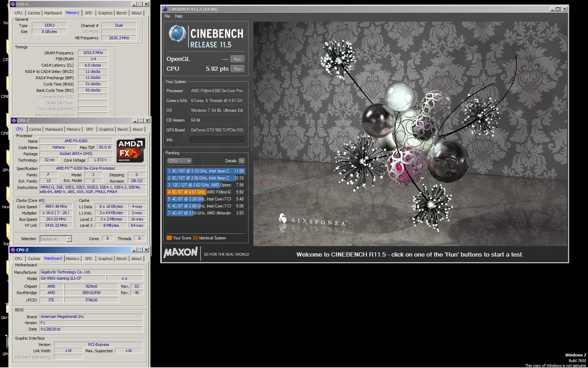The image size is (588, 368).
Task: Click the NB Frequency 2630.3 MHz value
Action: 119,38
